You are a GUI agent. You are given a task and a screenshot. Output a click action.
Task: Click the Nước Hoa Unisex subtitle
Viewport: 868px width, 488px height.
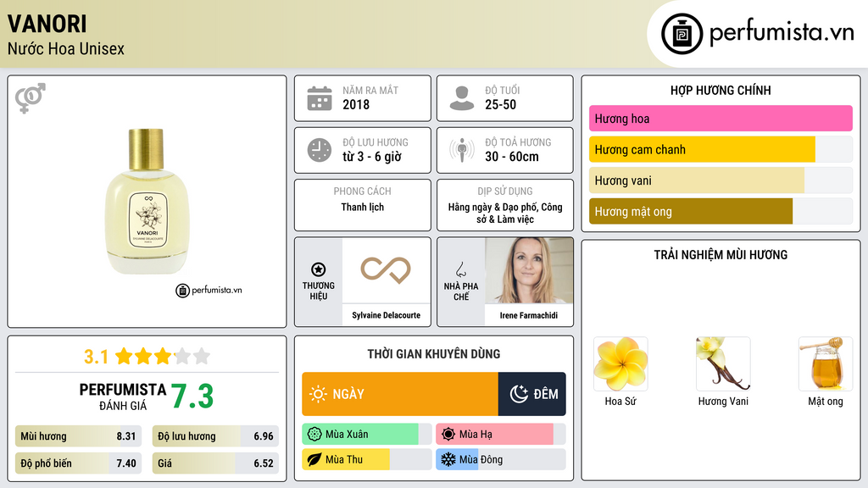pyautogui.click(x=66, y=48)
